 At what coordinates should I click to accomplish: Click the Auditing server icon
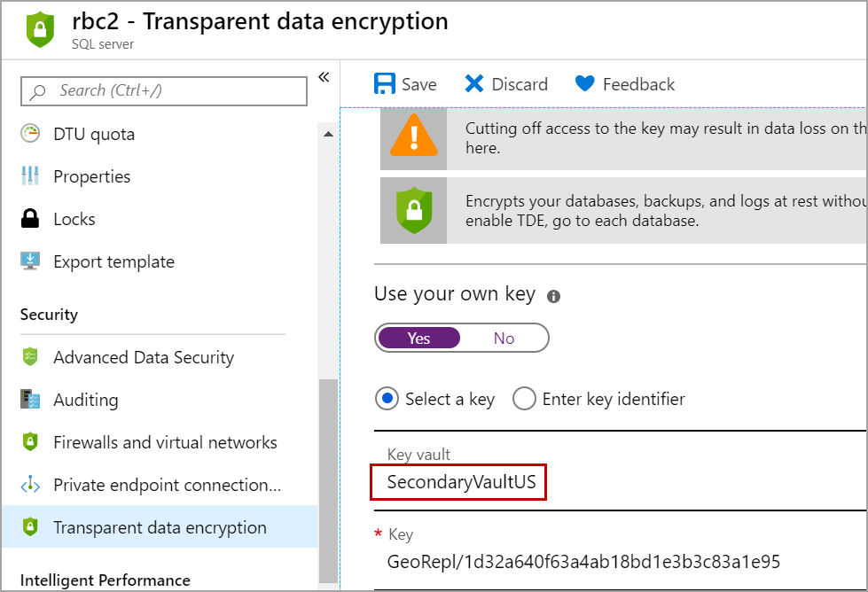coord(31,400)
